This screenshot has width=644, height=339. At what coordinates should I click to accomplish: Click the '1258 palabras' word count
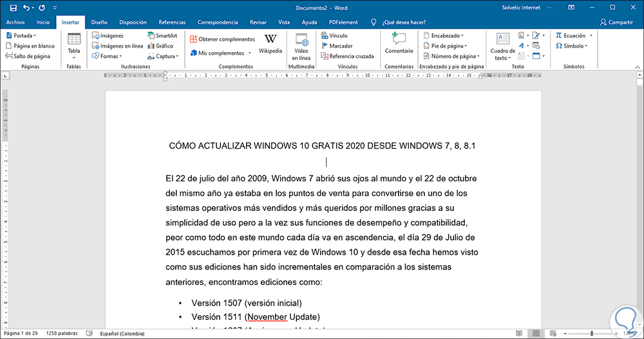coord(62,334)
